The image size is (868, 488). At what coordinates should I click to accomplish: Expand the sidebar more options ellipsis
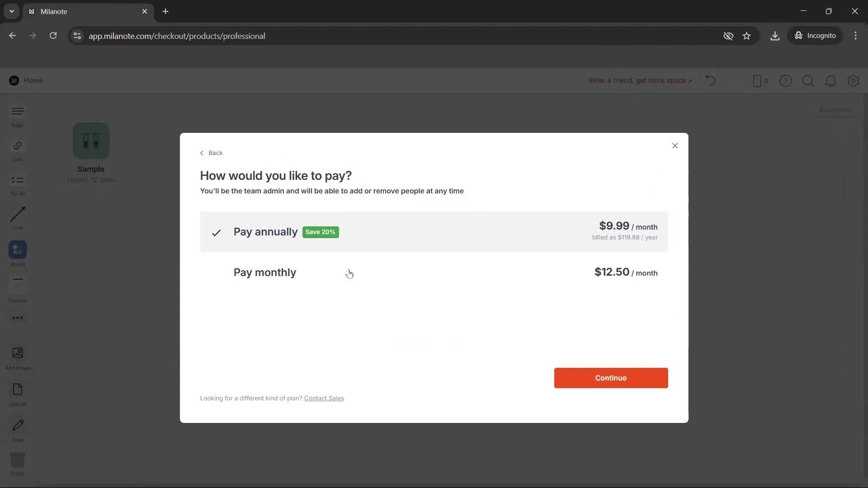pos(17,318)
